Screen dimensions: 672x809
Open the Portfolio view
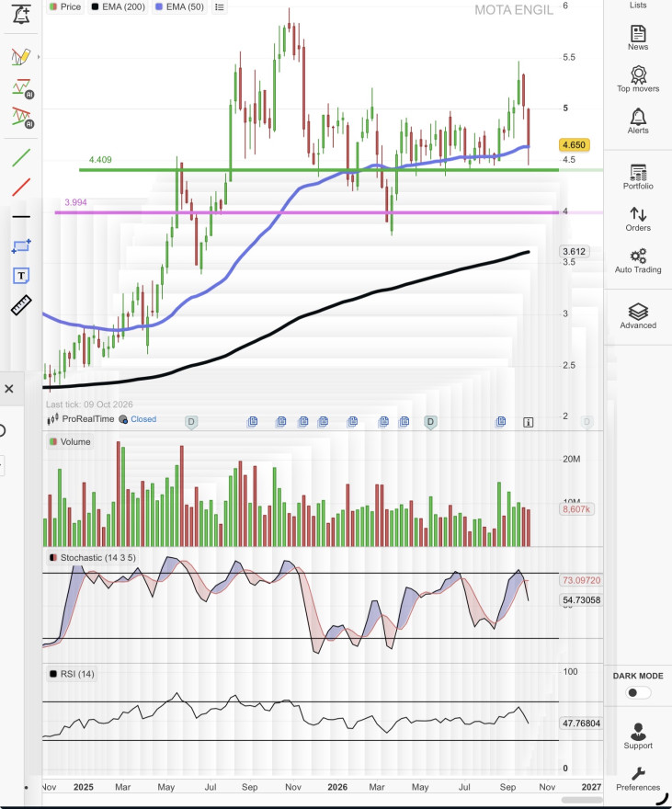click(638, 177)
